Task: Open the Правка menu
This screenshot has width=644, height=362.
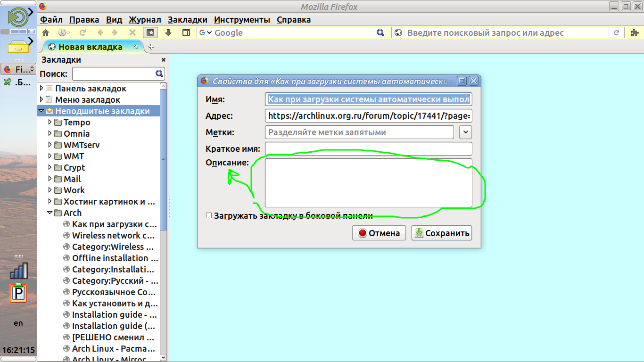Action: 84,20
